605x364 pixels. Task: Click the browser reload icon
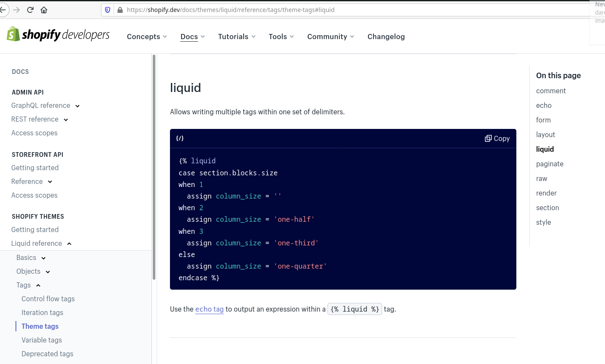click(30, 9)
